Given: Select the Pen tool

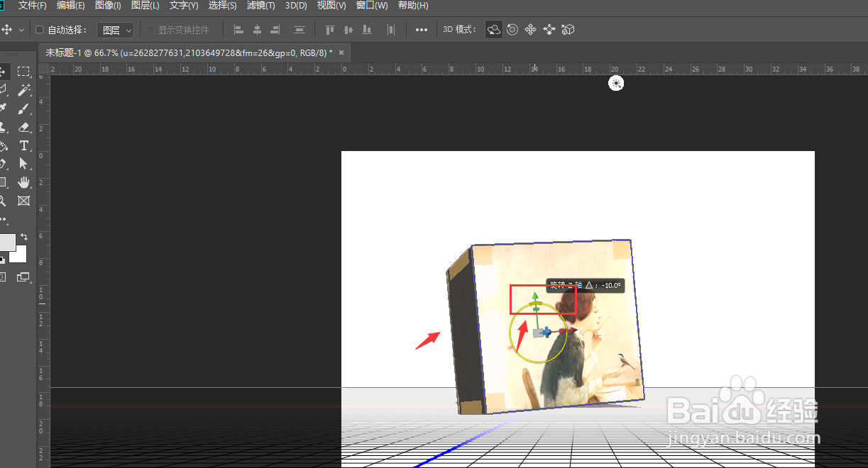Looking at the screenshot, I should pyautogui.click(x=2, y=164).
